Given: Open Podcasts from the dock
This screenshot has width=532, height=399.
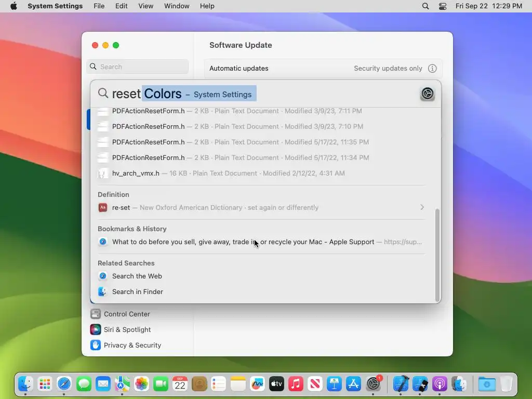Looking at the screenshot, I should point(440,384).
